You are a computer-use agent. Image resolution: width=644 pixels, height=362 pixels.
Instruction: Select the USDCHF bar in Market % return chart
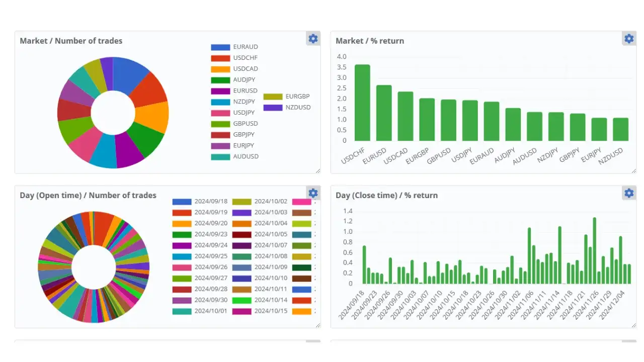[362, 103]
